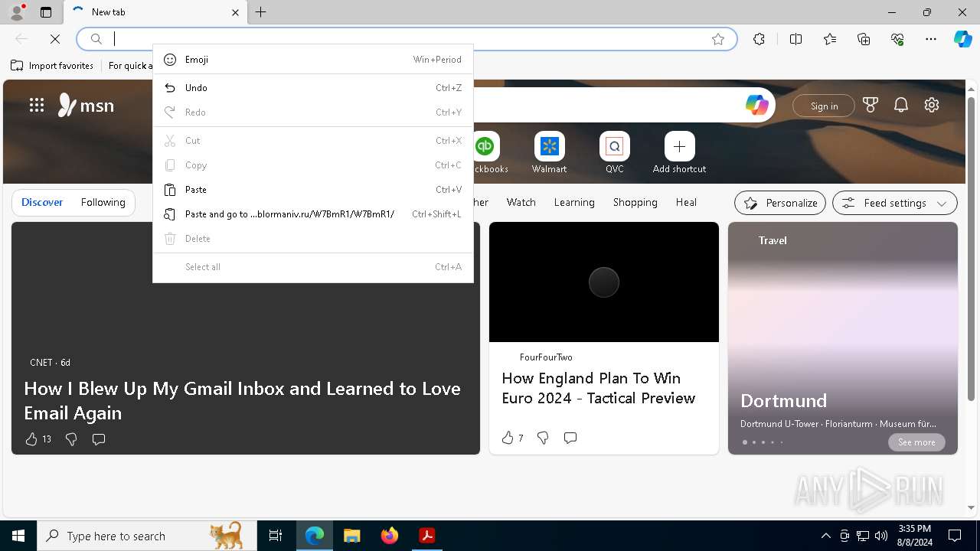Choose Emoji from the context menu
The image size is (980, 551).
point(313,60)
